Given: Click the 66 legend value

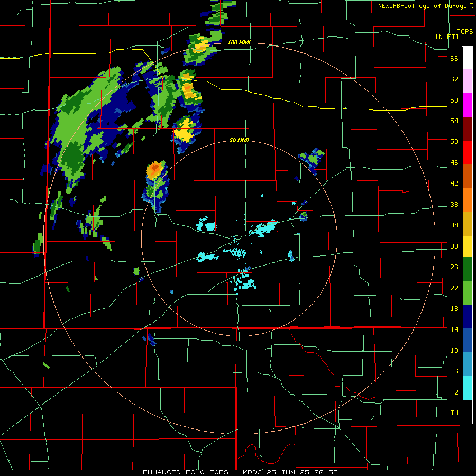Looking at the screenshot, I should [454, 59].
